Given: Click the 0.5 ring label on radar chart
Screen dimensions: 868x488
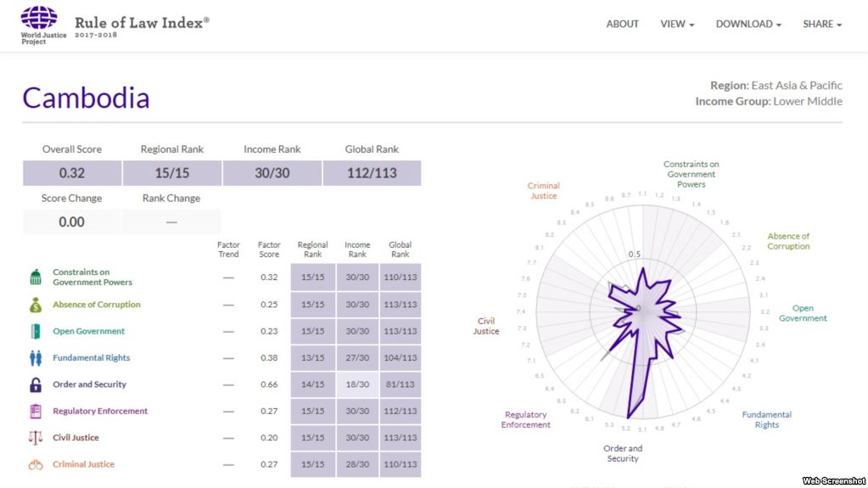Looking at the screenshot, I should coord(635,255).
